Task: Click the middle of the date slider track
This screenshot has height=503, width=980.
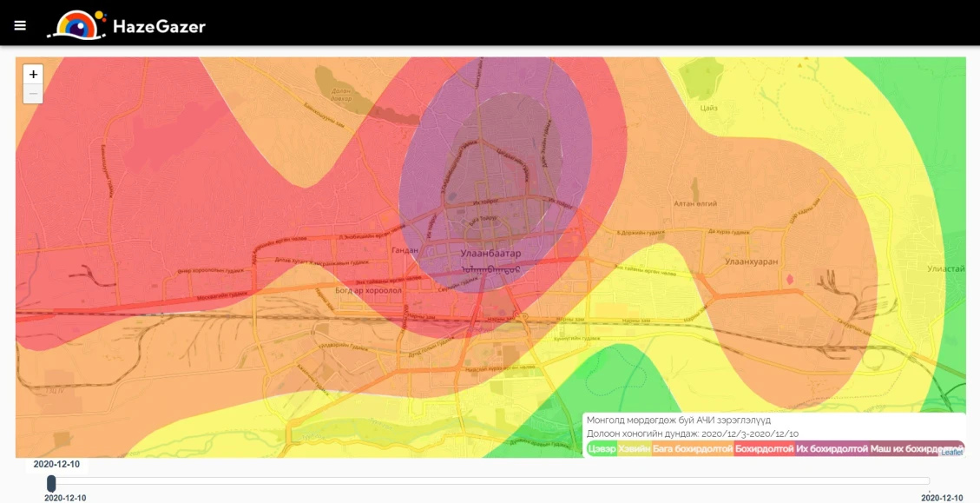Action: (x=490, y=480)
